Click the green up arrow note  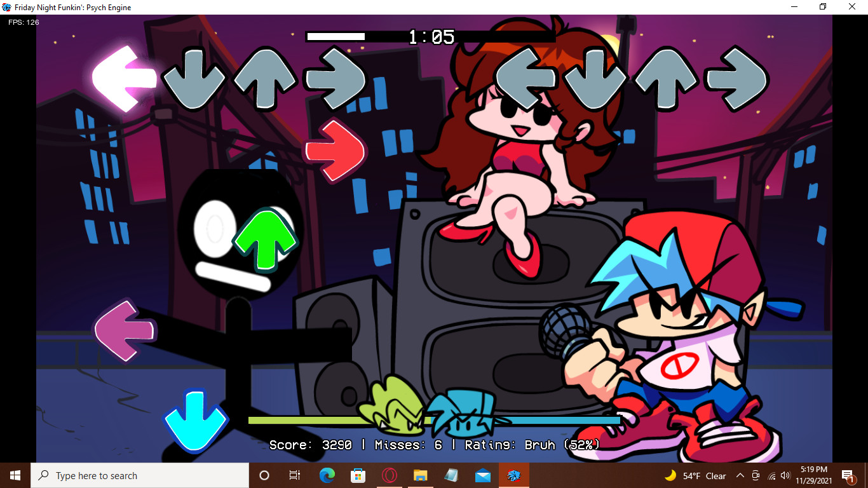tap(265, 240)
